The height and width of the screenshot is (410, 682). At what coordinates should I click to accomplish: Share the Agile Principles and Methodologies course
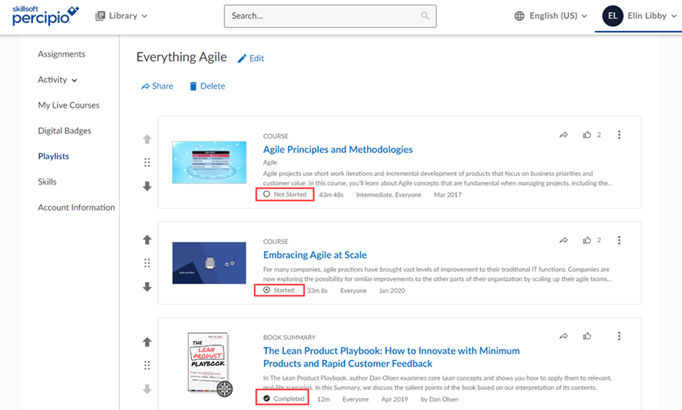563,135
